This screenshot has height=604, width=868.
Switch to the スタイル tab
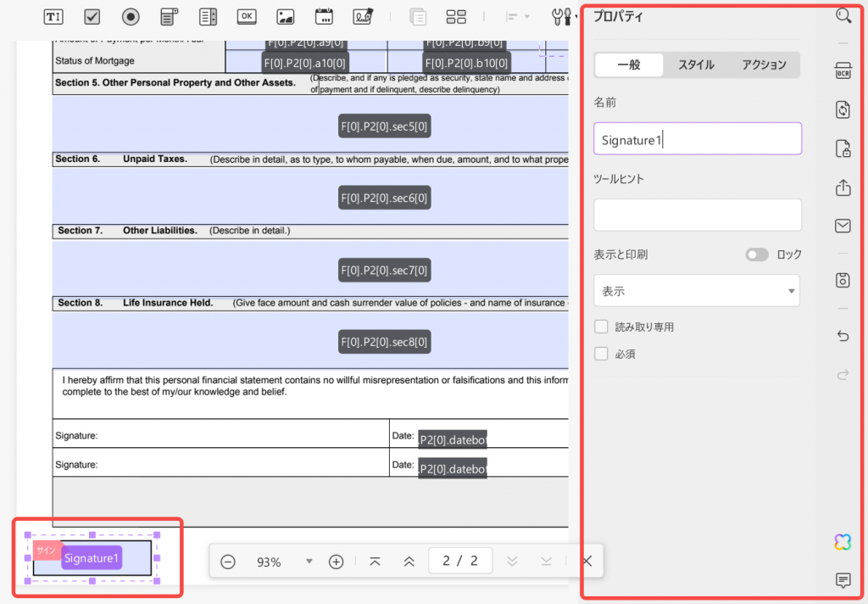point(697,64)
